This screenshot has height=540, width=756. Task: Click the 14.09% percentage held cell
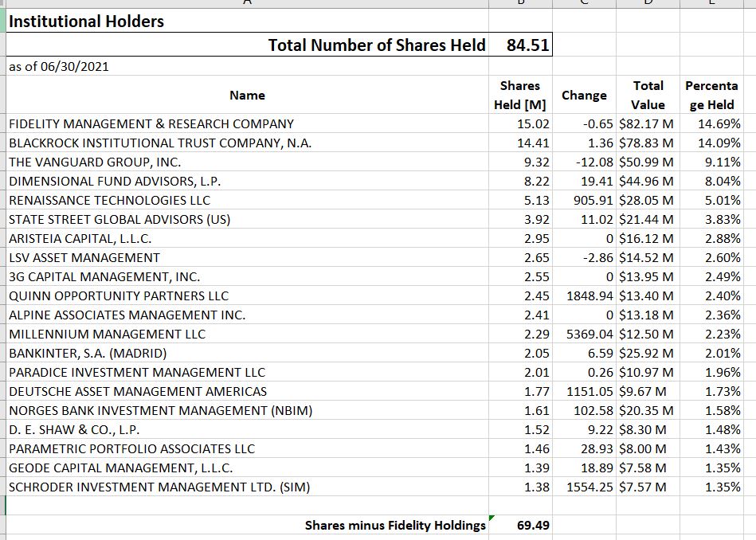pyautogui.click(x=711, y=143)
